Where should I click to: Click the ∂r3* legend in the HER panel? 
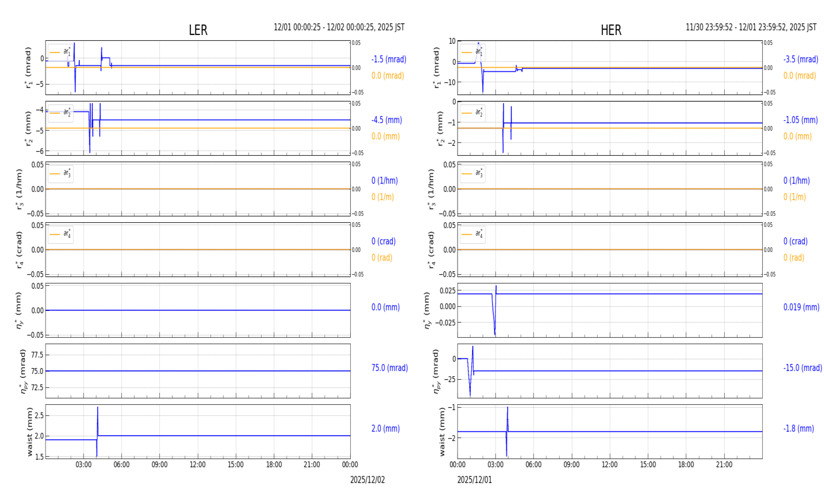point(473,173)
